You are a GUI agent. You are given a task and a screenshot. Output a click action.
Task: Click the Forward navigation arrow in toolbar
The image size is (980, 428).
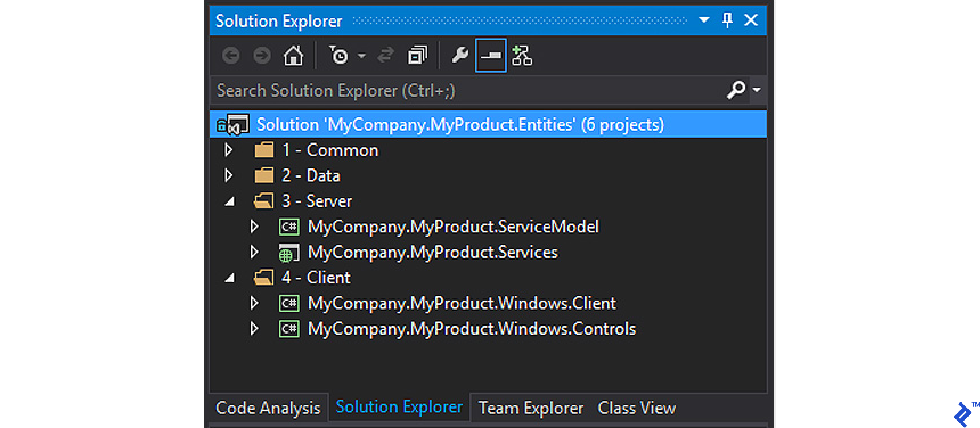tap(262, 56)
